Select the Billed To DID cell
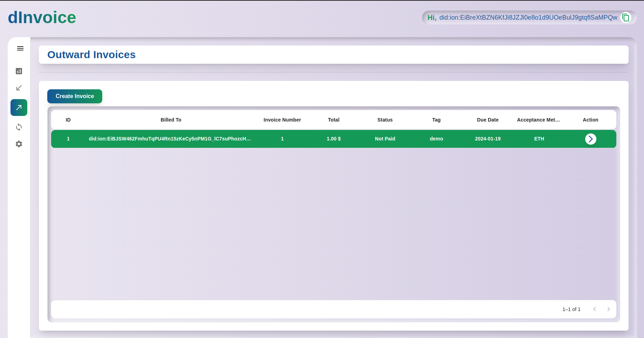644x338 pixels. click(170, 139)
